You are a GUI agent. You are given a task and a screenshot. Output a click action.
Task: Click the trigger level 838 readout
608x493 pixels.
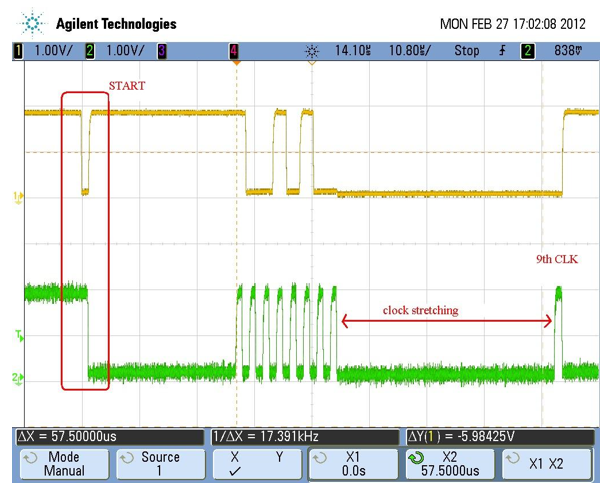pos(568,51)
